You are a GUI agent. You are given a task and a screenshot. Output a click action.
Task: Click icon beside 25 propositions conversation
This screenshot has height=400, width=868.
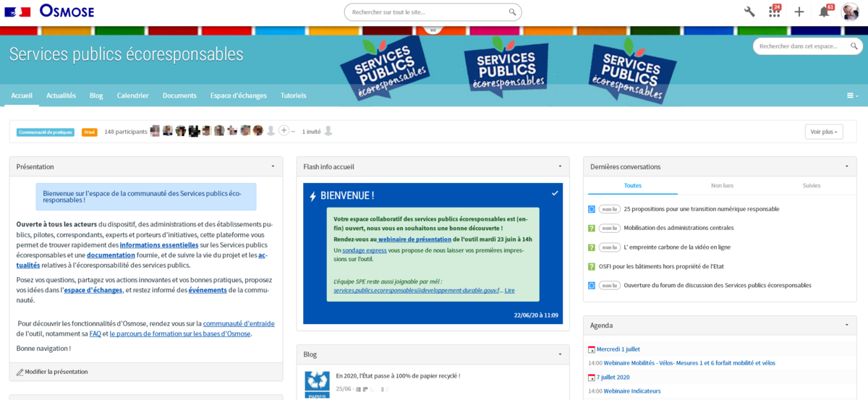[x=592, y=209]
